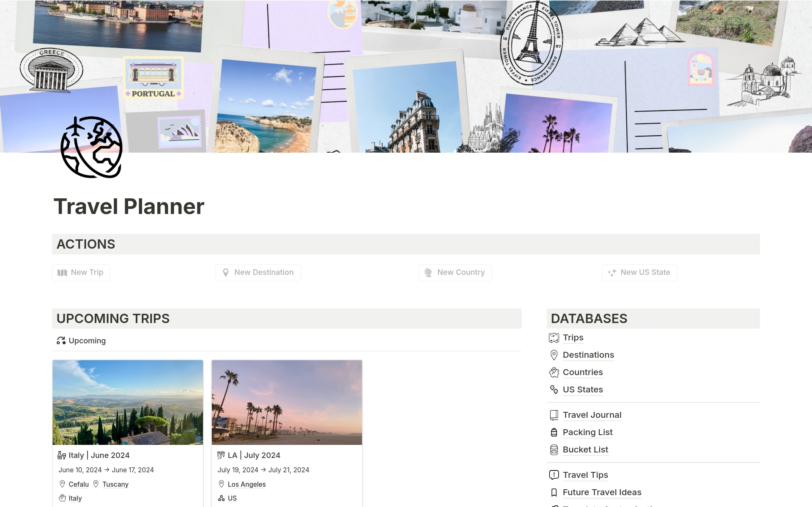Click New Trip button in Actions
The width and height of the screenshot is (812, 507).
coord(81,272)
